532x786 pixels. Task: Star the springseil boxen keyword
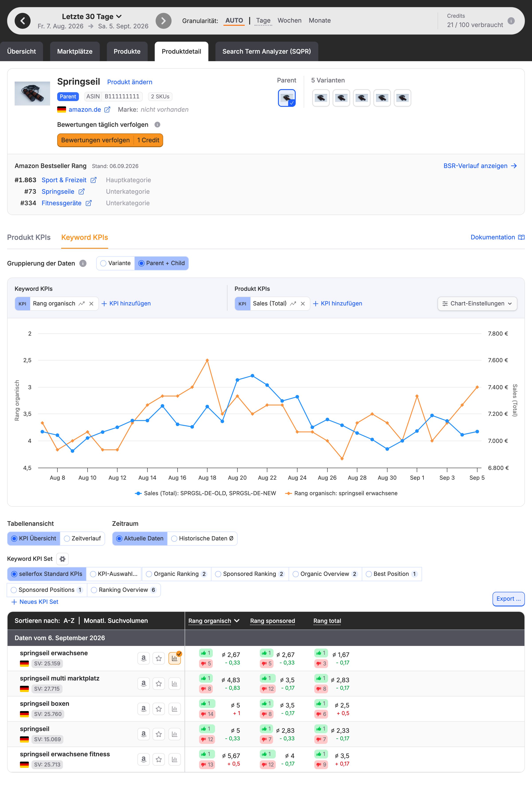159,709
